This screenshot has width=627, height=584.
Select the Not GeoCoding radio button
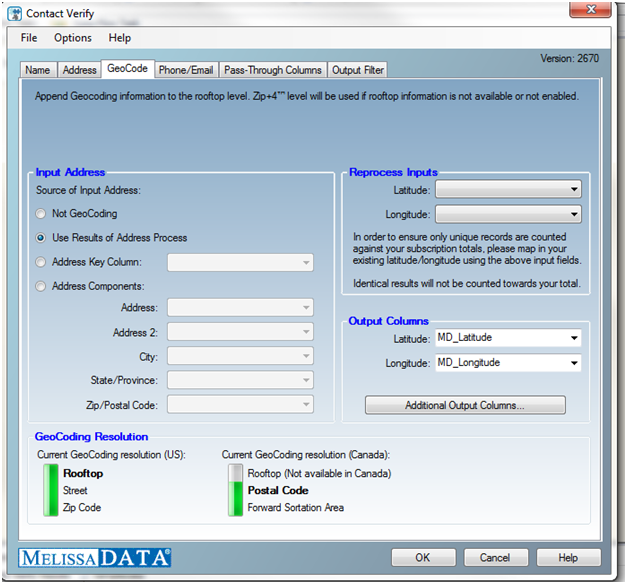click(x=40, y=214)
